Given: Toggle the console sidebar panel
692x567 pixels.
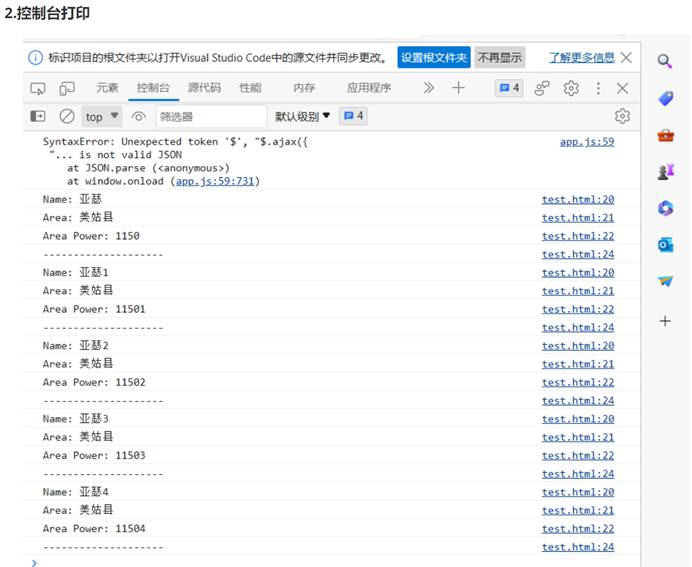Looking at the screenshot, I should click(38, 116).
